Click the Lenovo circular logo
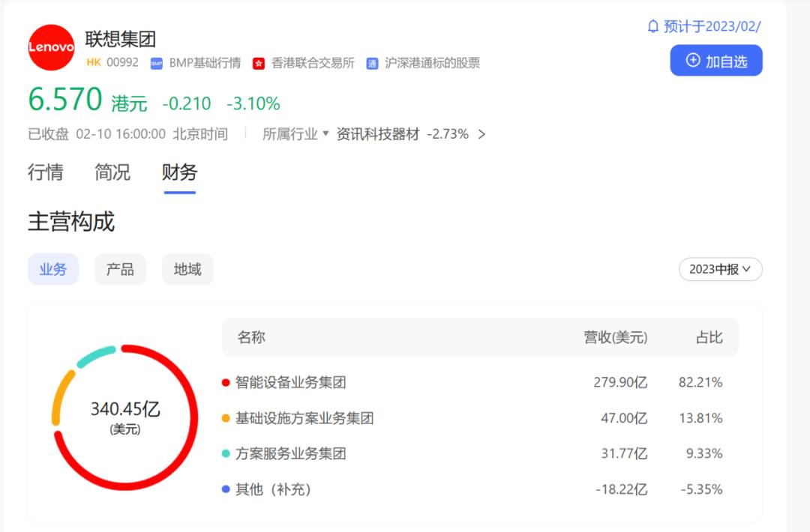 click(x=51, y=47)
